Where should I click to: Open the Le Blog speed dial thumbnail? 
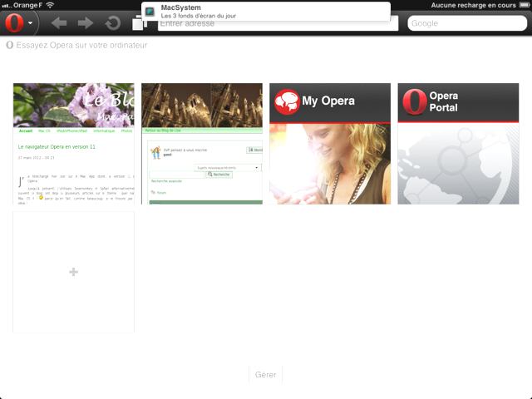click(x=73, y=143)
